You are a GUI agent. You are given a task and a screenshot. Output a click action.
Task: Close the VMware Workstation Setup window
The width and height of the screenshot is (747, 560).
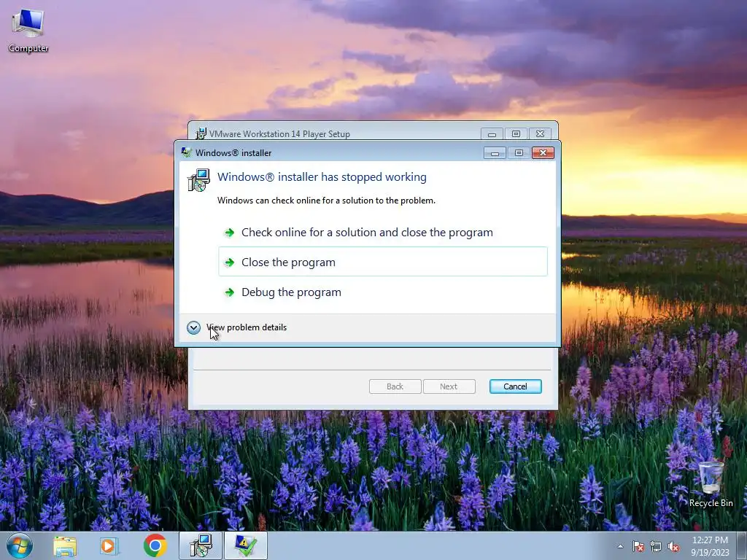click(x=540, y=134)
